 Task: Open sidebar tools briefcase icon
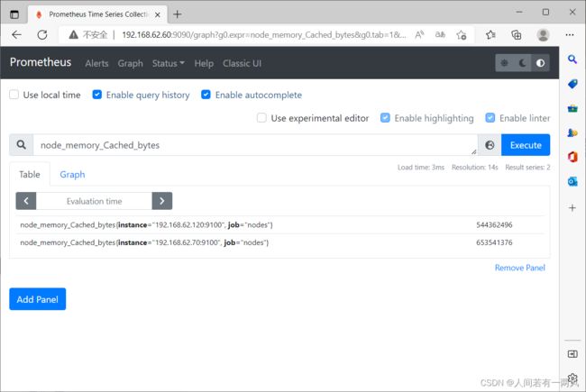tap(572, 109)
